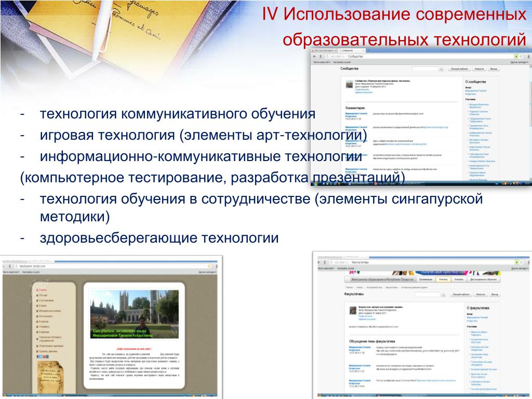Viewport: 532px width, 399px height.
Task: Click search field on Сообщества page
Action: click(425, 69)
